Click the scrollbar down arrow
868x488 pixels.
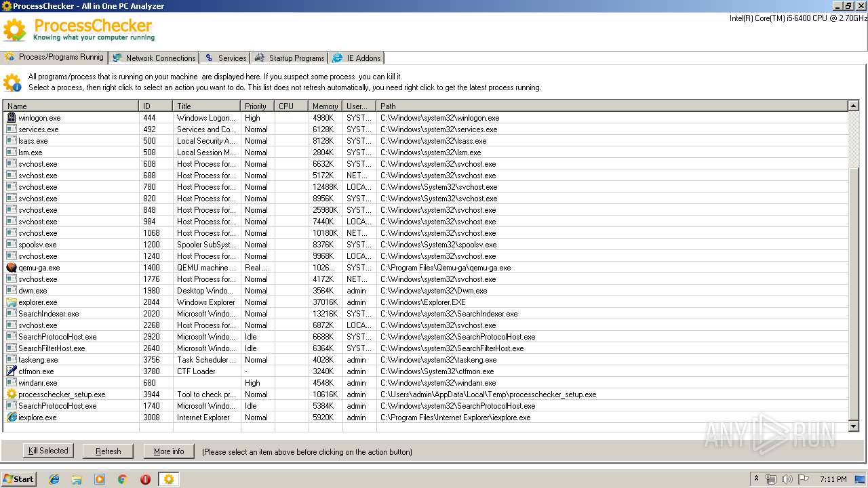click(x=854, y=426)
